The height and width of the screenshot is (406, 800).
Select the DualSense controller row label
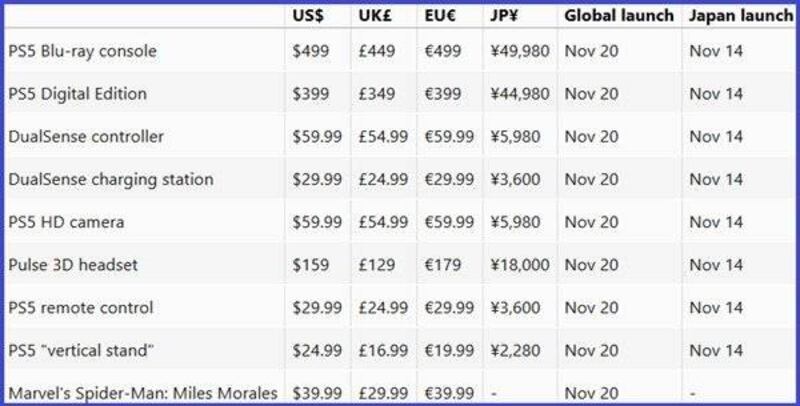tap(86, 137)
